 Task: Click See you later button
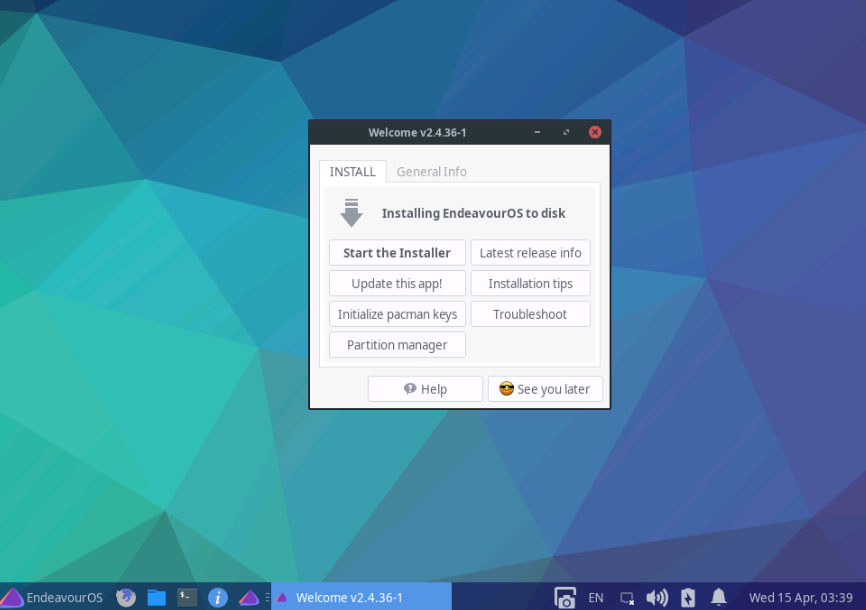tap(545, 389)
